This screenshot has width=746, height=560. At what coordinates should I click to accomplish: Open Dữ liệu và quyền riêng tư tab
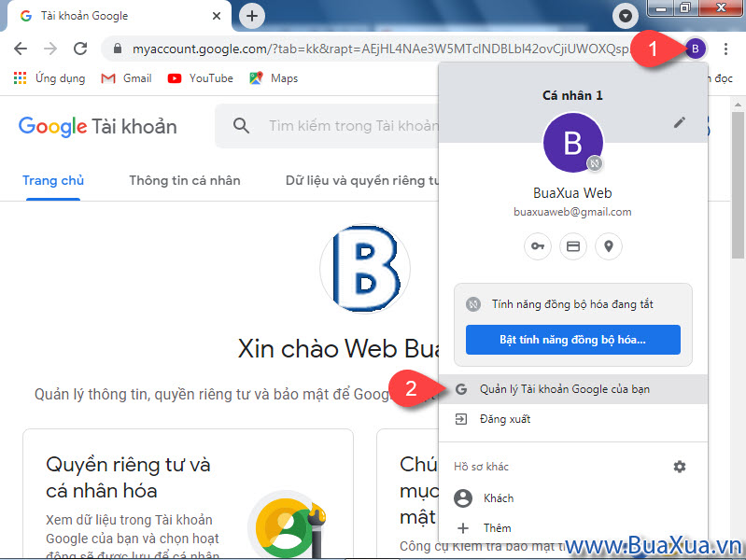[362, 181]
